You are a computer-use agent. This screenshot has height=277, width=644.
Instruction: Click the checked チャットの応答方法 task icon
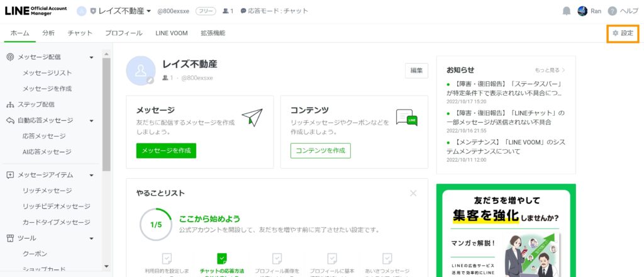[x=222, y=259]
